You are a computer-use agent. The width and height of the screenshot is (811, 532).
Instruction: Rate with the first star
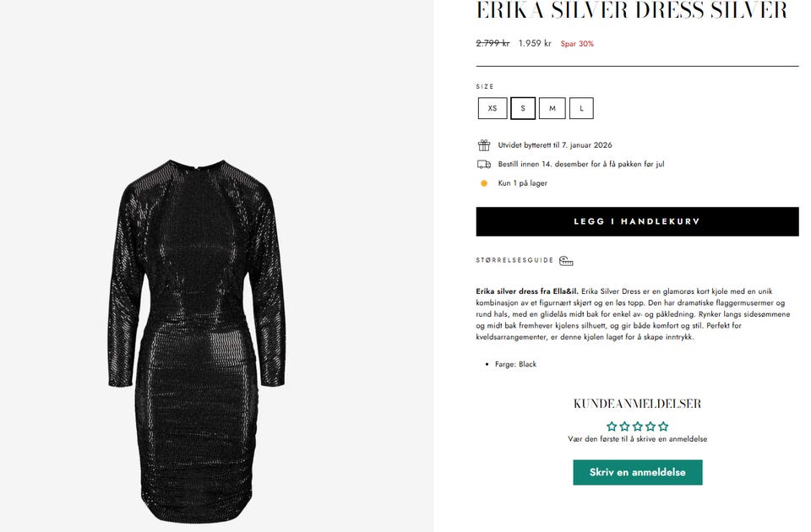coord(612,426)
